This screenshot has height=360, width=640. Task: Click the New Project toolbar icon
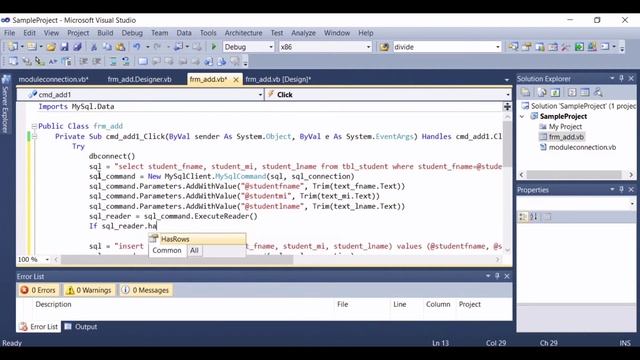[13, 47]
